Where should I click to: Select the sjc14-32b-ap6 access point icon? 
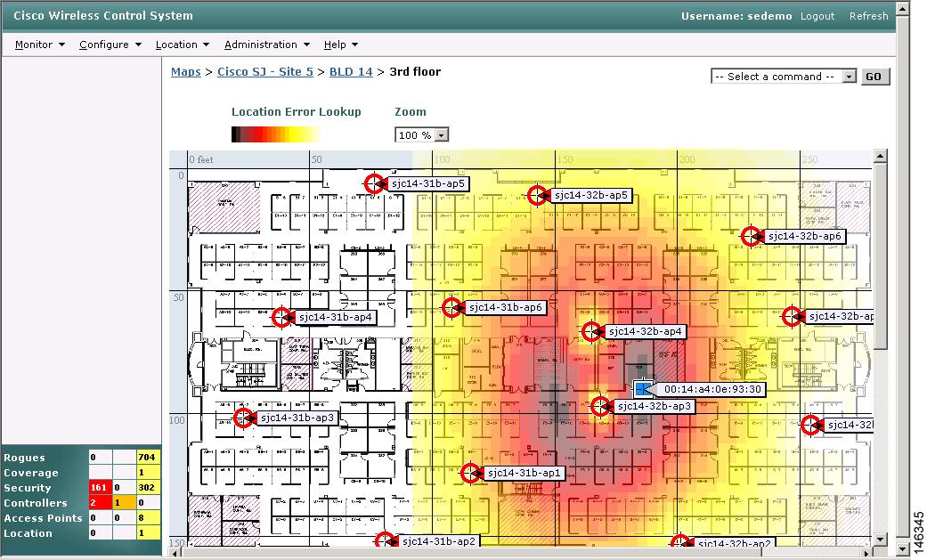pos(751,236)
